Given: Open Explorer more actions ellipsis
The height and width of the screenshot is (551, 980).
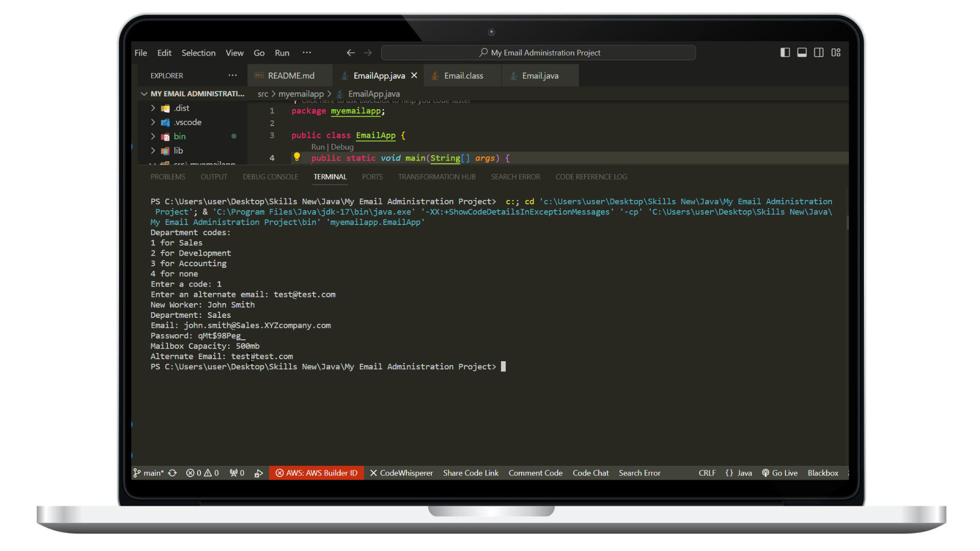Looking at the screenshot, I should coord(233,76).
